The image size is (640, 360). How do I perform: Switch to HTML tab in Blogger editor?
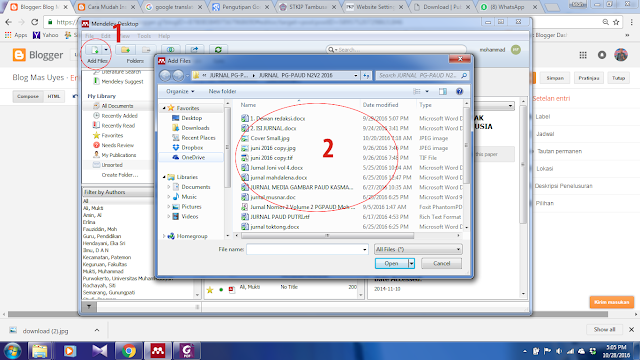[x=54, y=97]
